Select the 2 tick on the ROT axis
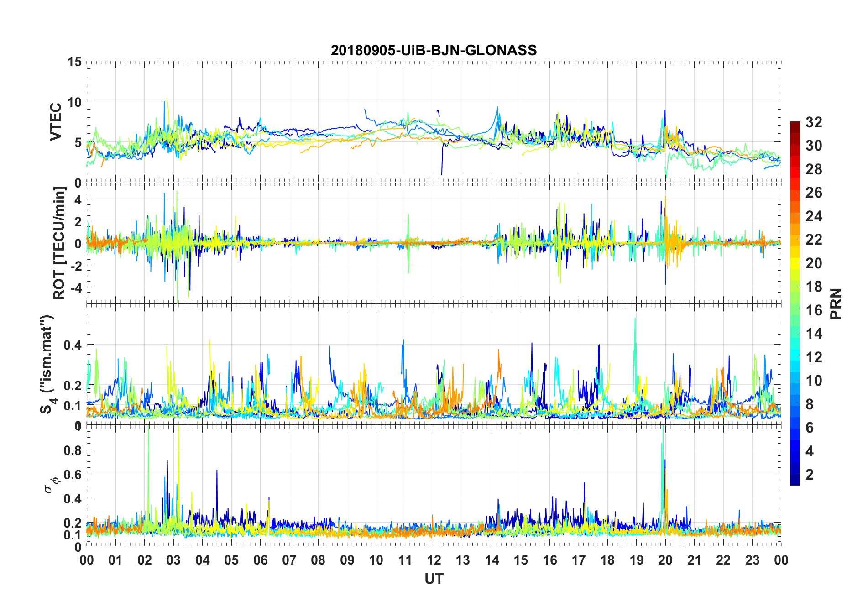This screenshot has height=607, width=868. (x=78, y=221)
